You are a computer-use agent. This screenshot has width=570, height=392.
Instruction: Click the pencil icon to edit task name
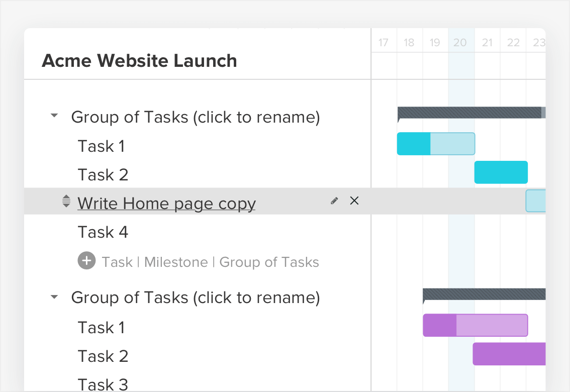pyautogui.click(x=334, y=200)
